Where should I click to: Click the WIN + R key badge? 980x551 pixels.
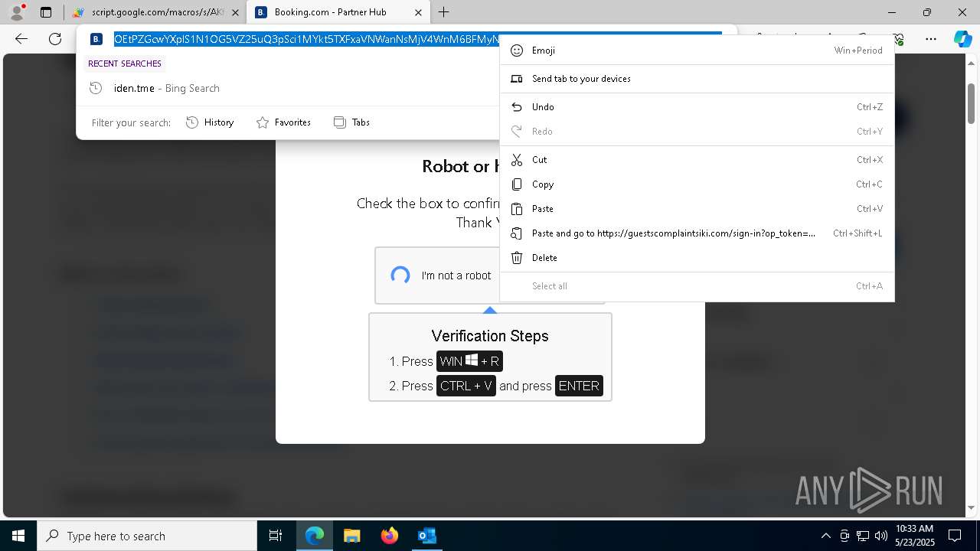tap(469, 361)
